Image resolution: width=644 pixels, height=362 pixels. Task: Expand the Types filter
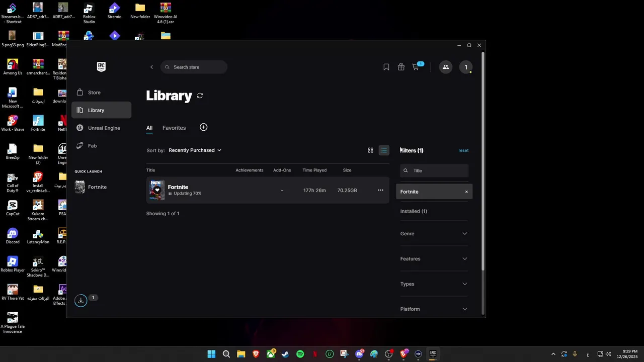pos(434,284)
